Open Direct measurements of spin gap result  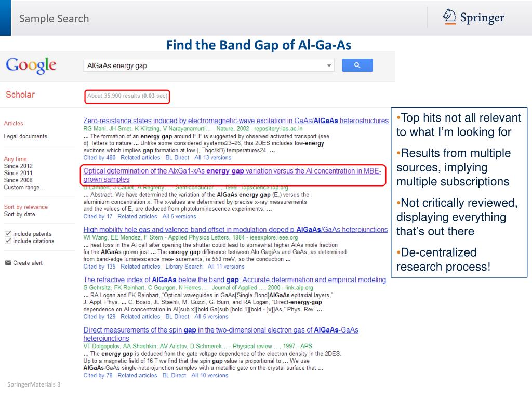221,334
